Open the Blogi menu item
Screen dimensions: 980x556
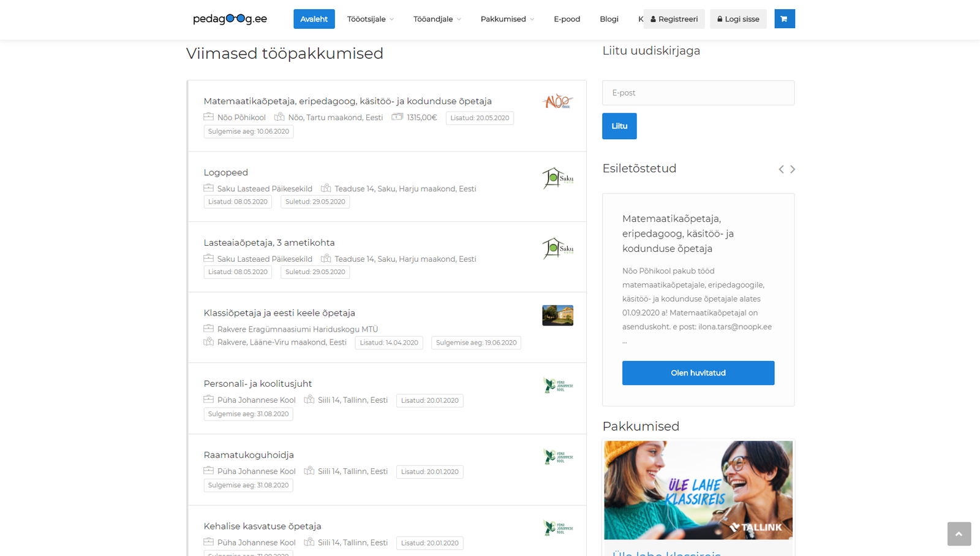609,19
